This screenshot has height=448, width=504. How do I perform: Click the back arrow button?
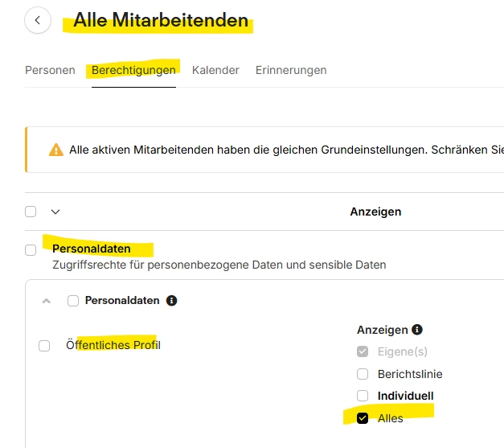coord(38,21)
